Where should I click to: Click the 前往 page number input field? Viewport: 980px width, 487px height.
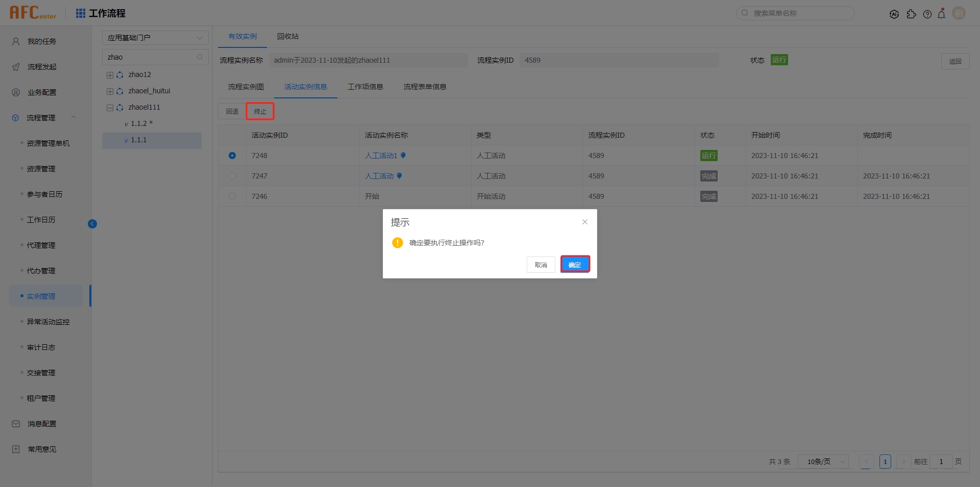tap(941, 462)
